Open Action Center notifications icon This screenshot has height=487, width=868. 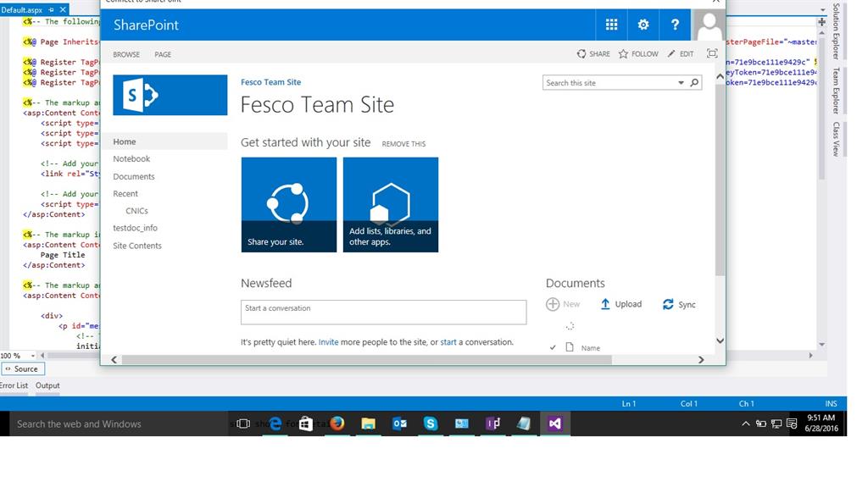pyautogui.click(x=792, y=424)
